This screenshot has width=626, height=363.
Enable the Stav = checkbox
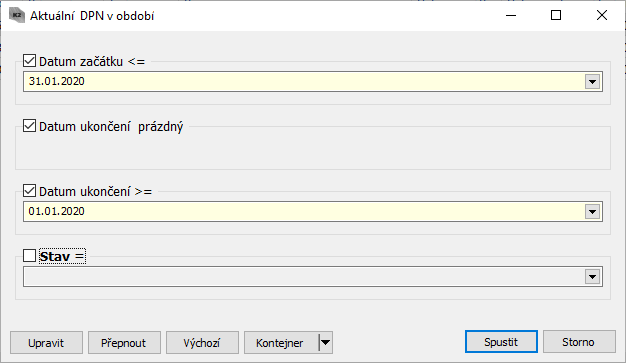pos(30,256)
